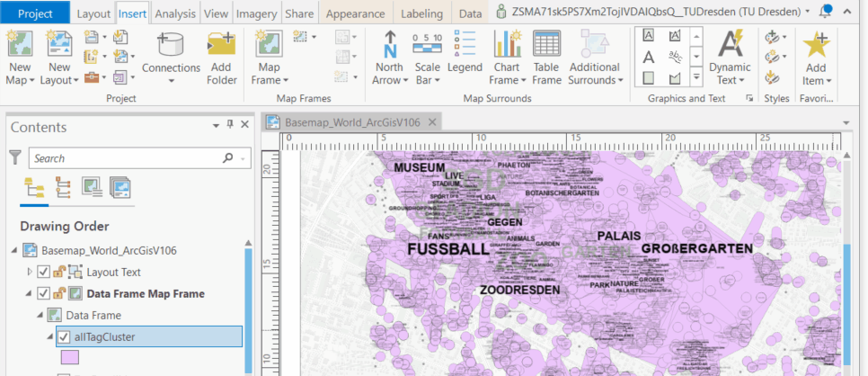Viewport: 868px width, 376px height.
Task: Switch to the Labeling ribbon tab
Action: point(421,13)
